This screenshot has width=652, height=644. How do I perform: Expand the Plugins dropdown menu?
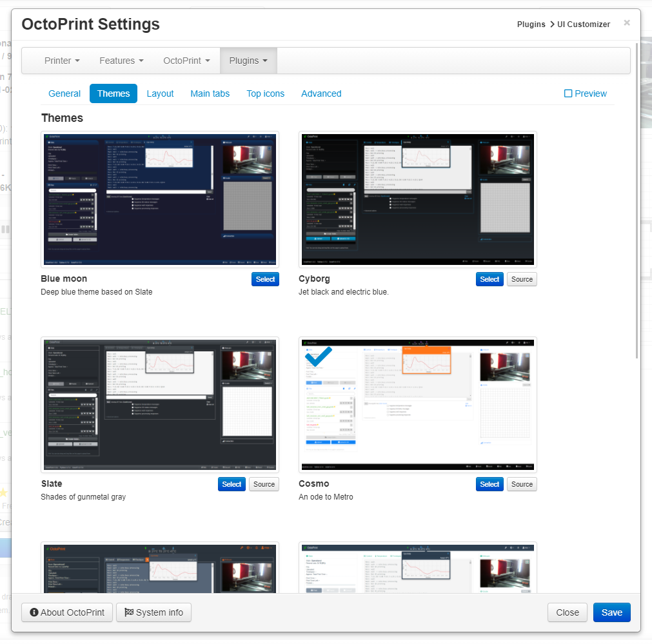point(248,61)
